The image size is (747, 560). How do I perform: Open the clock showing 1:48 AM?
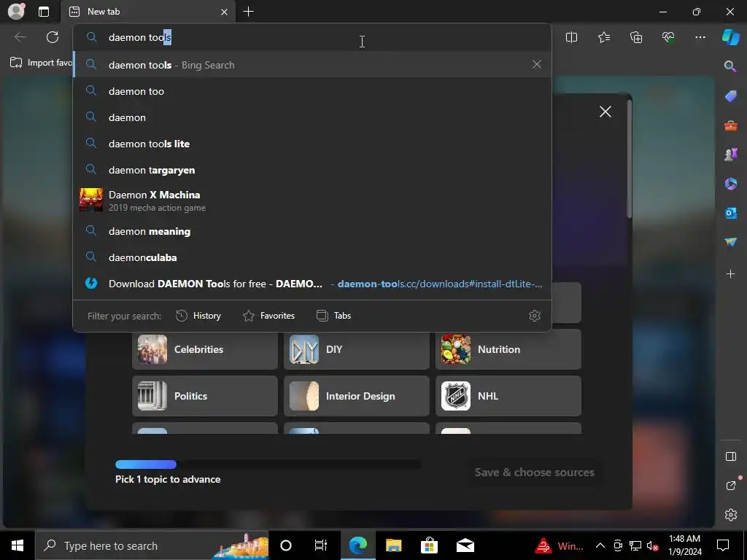pyautogui.click(x=684, y=545)
